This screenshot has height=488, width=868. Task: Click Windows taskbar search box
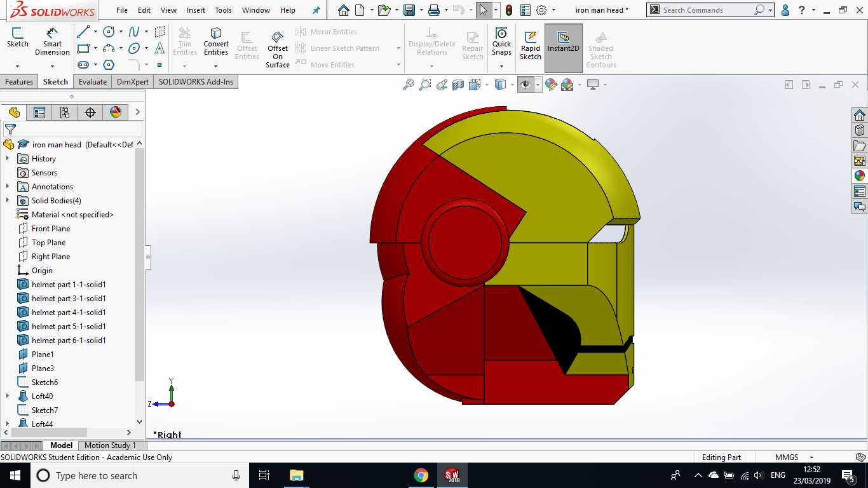(x=139, y=475)
